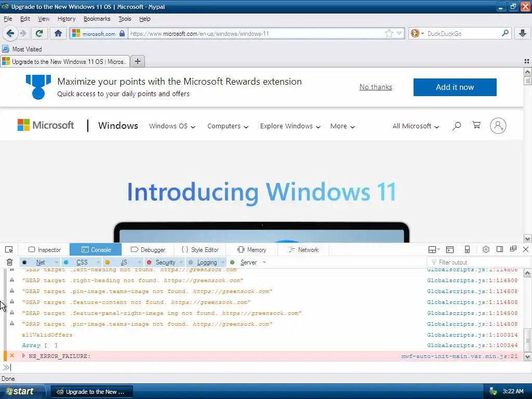Viewport: 532px width, 399px height.
Task: Bookmark this page with the star icon
Action: (x=389, y=33)
